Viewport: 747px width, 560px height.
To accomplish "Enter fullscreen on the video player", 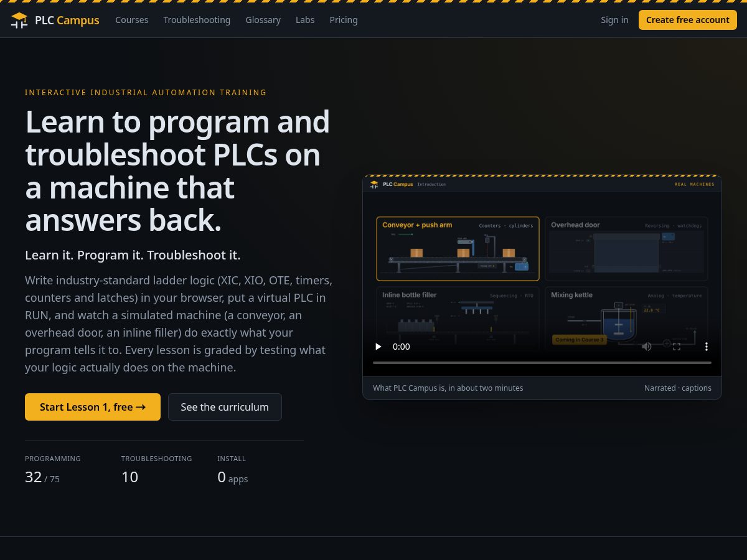I will [x=677, y=347].
